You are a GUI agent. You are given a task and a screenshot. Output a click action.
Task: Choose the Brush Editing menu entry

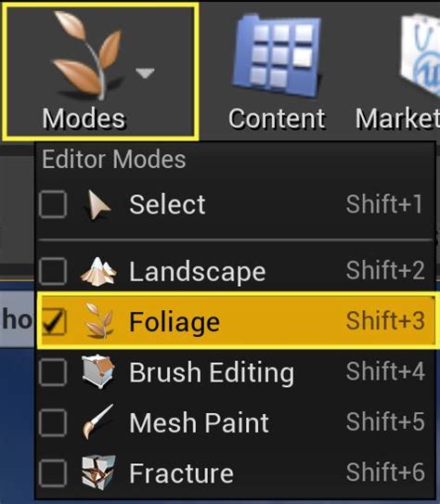(x=236, y=372)
